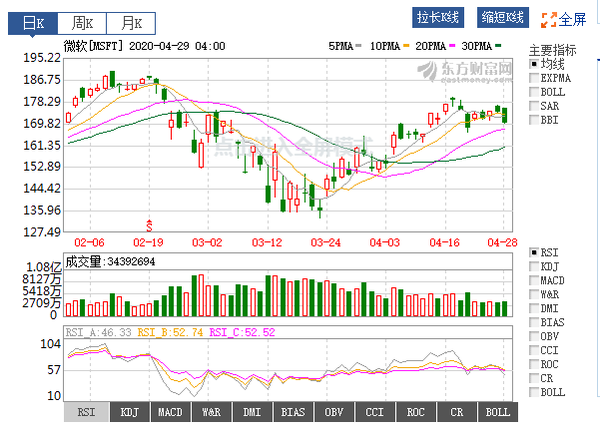Viewport: 600px width, 430px height.
Task: Click the 20PMA magenta legend swatch
Action: pyautogui.click(x=452, y=46)
